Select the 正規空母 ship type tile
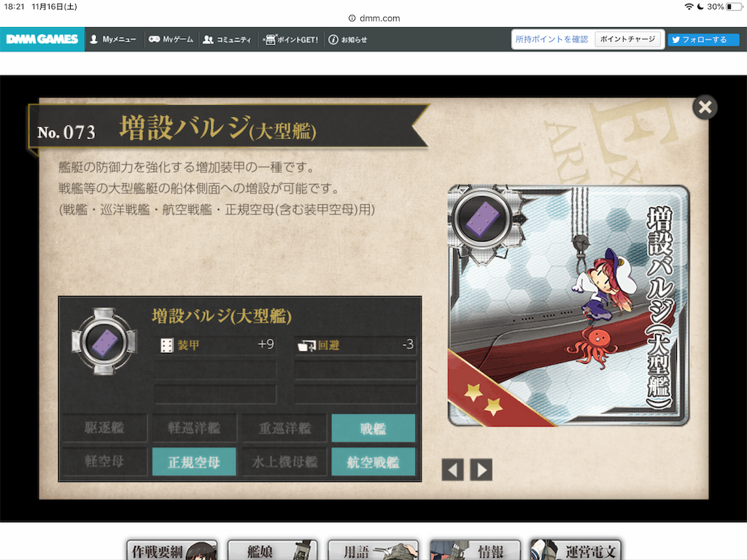Screen dimensions: 747x560 (x=194, y=462)
